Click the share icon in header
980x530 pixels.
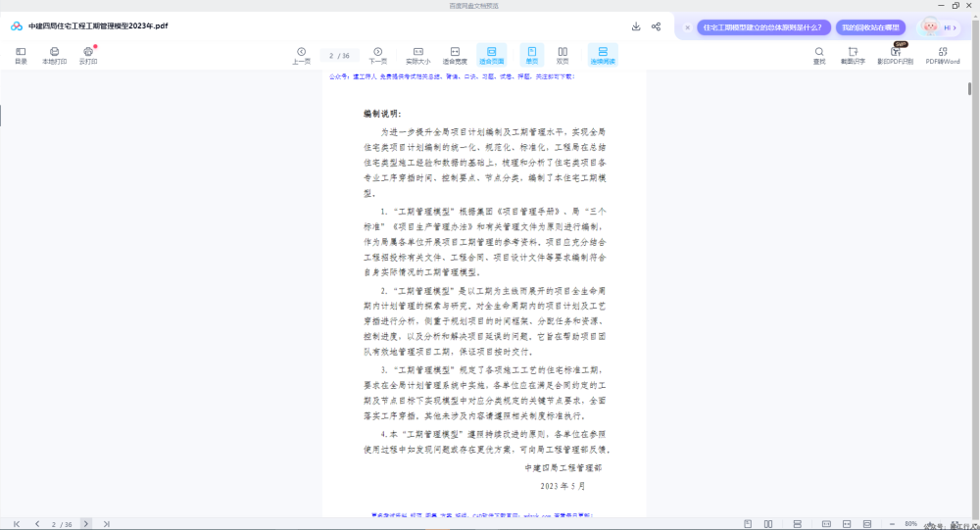tap(657, 26)
